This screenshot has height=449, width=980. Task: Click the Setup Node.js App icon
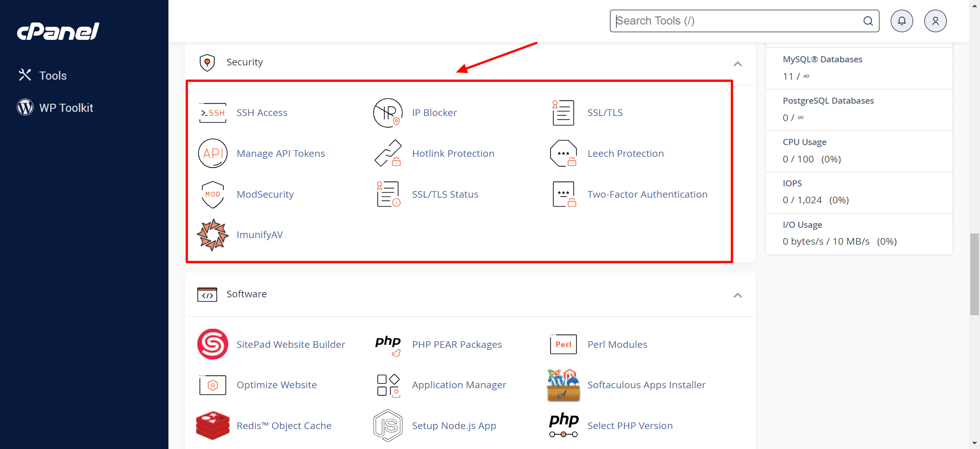click(x=388, y=426)
